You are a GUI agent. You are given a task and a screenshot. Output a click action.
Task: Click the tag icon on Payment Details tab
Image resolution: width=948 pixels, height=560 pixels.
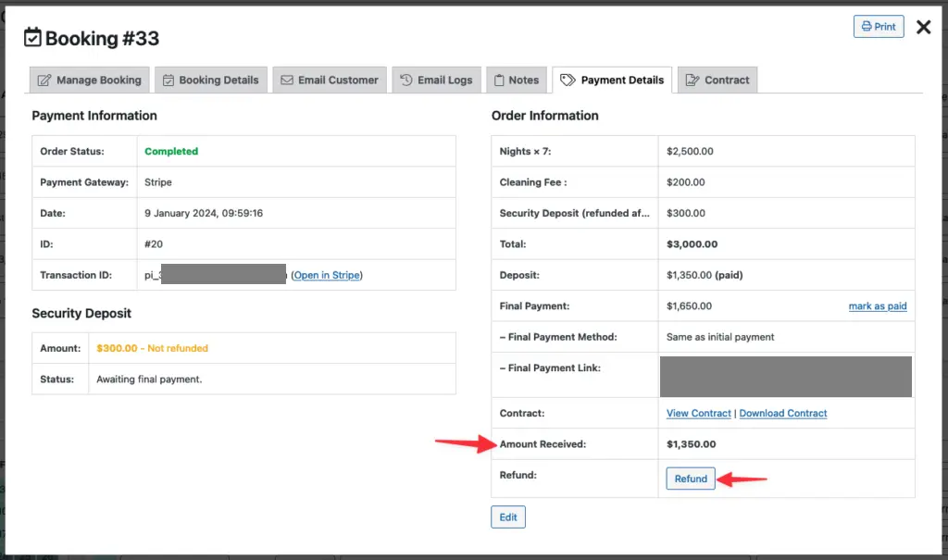pos(568,81)
